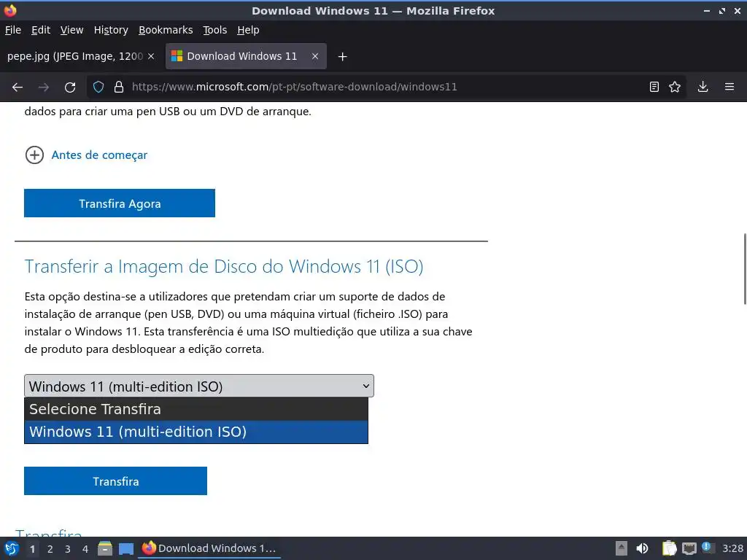Image resolution: width=747 pixels, height=560 pixels.
Task: Close the Download Windows 11 tab
Action: click(x=315, y=56)
